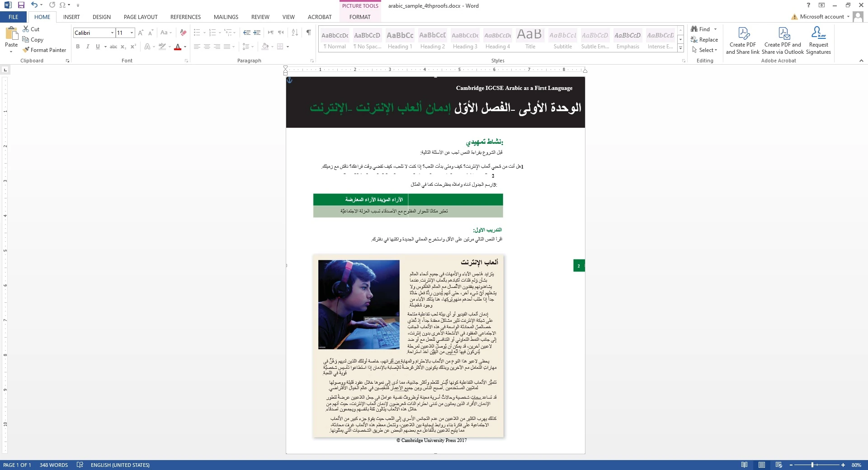868x470 pixels.
Task: Click the object anchor icon on the page
Action: (x=290, y=80)
